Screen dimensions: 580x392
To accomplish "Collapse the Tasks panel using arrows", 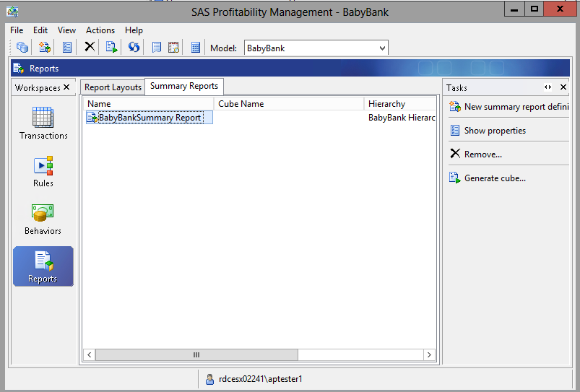I will coord(548,87).
